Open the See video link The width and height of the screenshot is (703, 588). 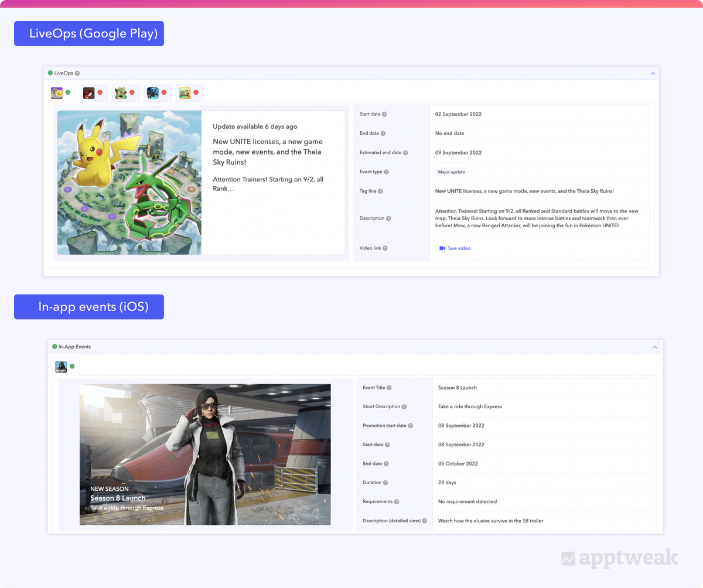[x=455, y=248]
